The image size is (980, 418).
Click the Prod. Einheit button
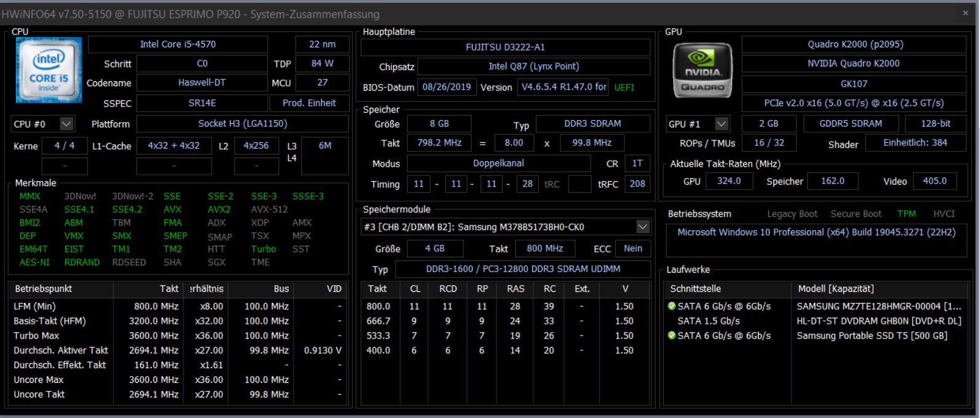click(309, 103)
